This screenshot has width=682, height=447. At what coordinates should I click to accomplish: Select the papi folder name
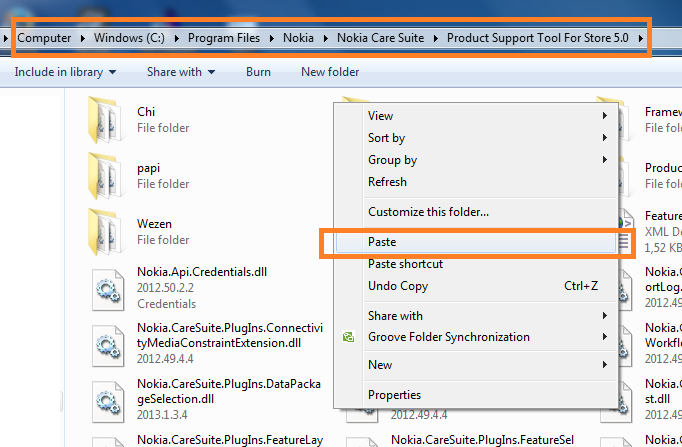click(x=148, y=168)
